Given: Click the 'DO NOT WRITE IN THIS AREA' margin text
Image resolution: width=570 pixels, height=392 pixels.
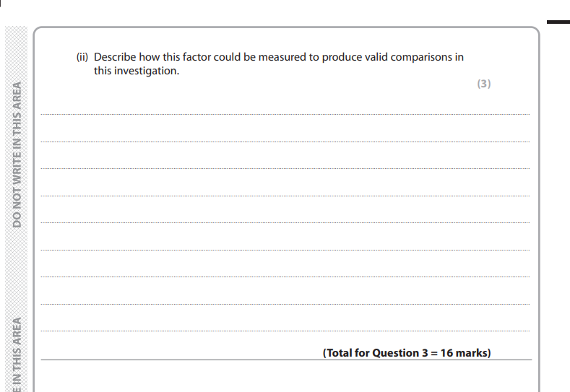Looking at the screenshot, I should (17, 154).
